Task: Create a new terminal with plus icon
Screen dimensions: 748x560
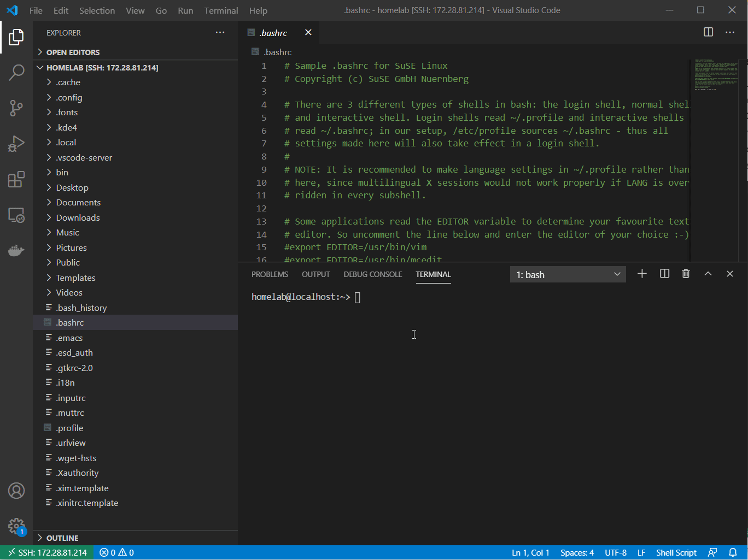Action: click(x=642, y=274)
